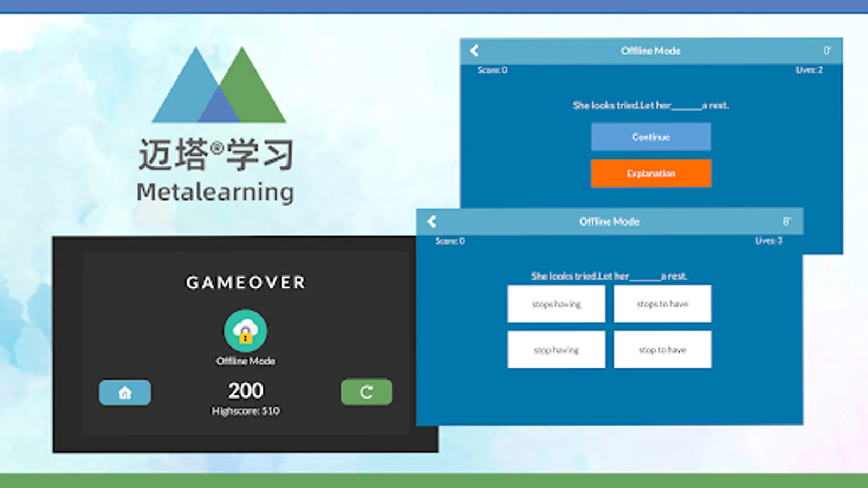This screenshot has width=868, height=488.
Task: Choose the answer "stop to have"
Action: 662,350
